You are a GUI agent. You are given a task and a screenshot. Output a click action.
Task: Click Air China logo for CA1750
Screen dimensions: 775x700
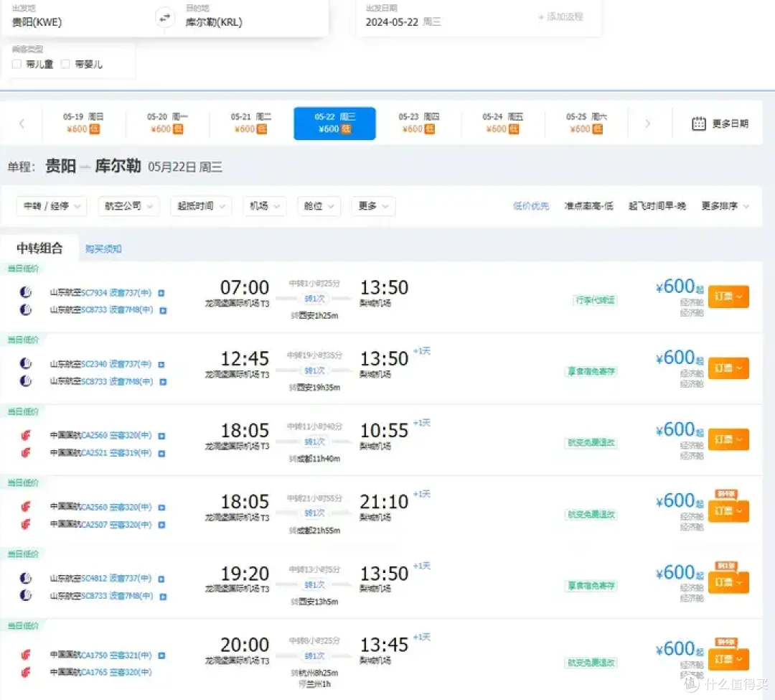[26, 655]
